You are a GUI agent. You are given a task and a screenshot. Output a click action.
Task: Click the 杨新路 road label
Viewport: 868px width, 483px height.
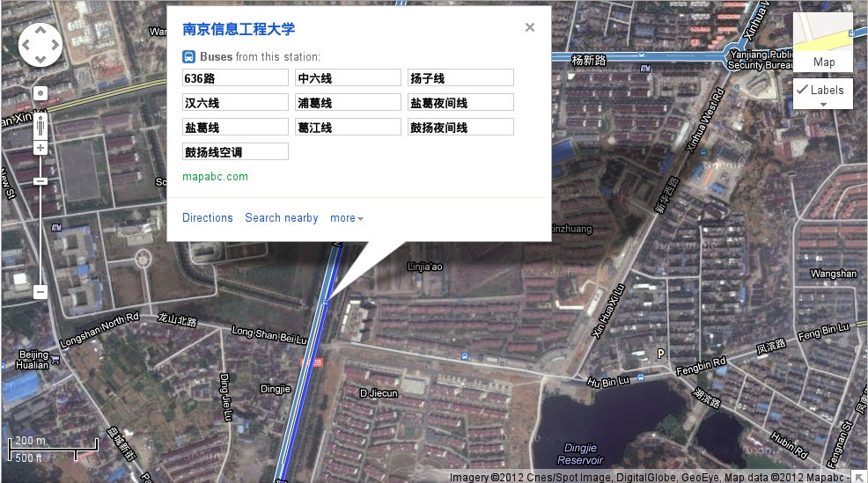coord(589,61)
